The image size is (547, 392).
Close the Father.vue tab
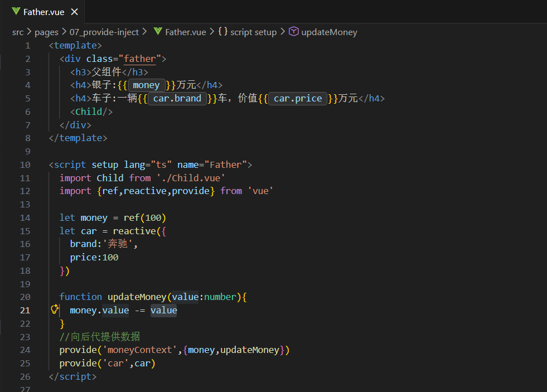click(x=74, y=12)
